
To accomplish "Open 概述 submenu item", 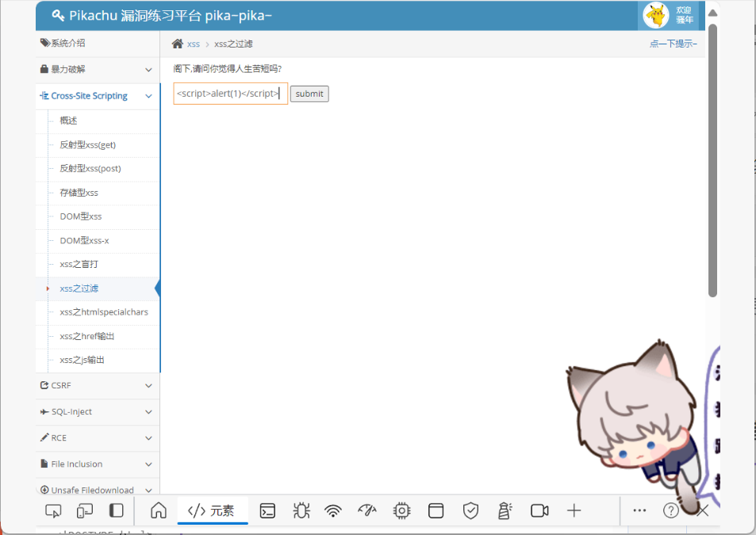I will tap(68, 120).
